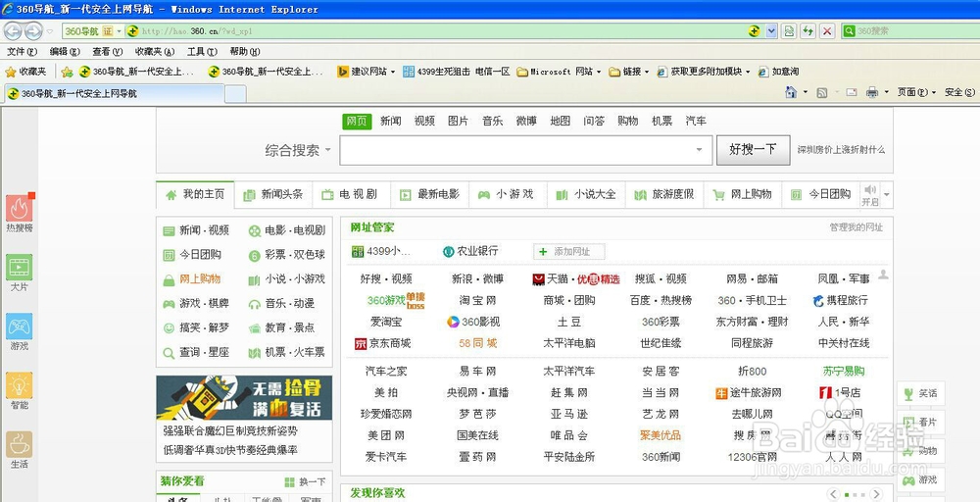This screenshot has width=980, height=502.
Task: Click the 游戏 icon in right floating bar
Action: coord(908,480)
